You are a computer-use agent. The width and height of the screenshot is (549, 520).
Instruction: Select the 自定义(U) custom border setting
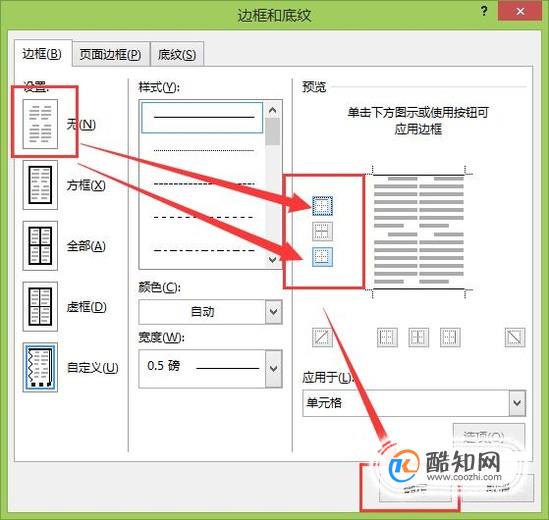(40, 367)
